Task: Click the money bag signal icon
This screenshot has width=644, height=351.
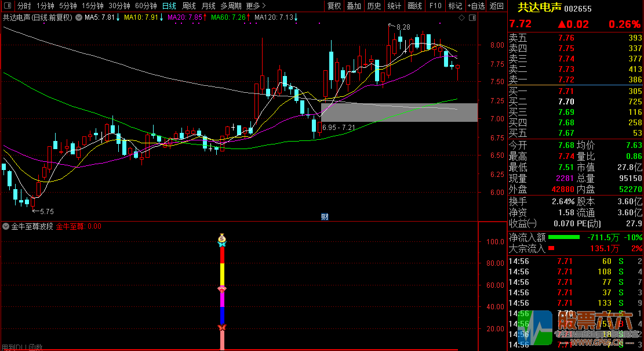Action: [x=221, y=238]
